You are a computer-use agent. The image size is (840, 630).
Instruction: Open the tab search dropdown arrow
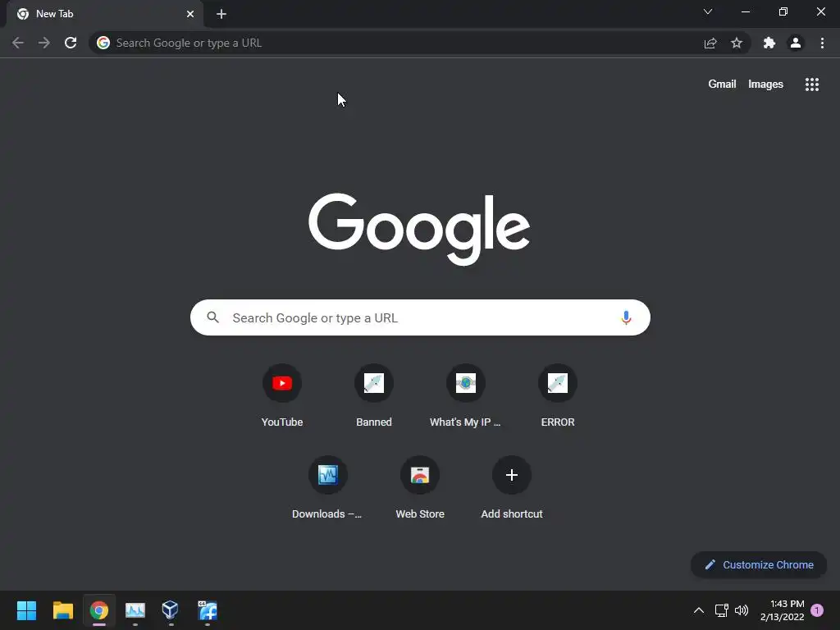pyautogui.click(x=708, y=11)
